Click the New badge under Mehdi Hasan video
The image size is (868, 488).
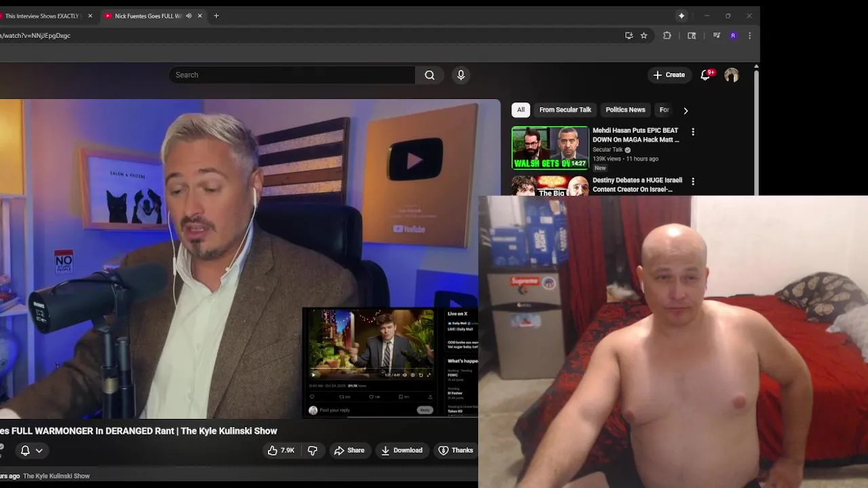[x=600, y=168]
